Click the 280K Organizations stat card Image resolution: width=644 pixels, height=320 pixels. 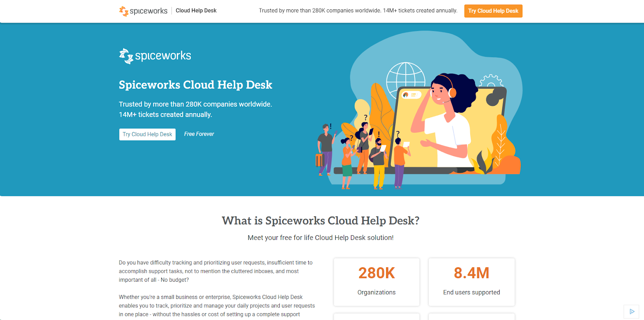pos(376,282)
